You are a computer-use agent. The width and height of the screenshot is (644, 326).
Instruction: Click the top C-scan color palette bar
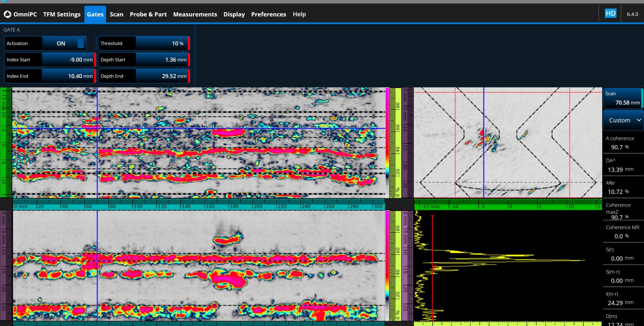tap(387, 142)
